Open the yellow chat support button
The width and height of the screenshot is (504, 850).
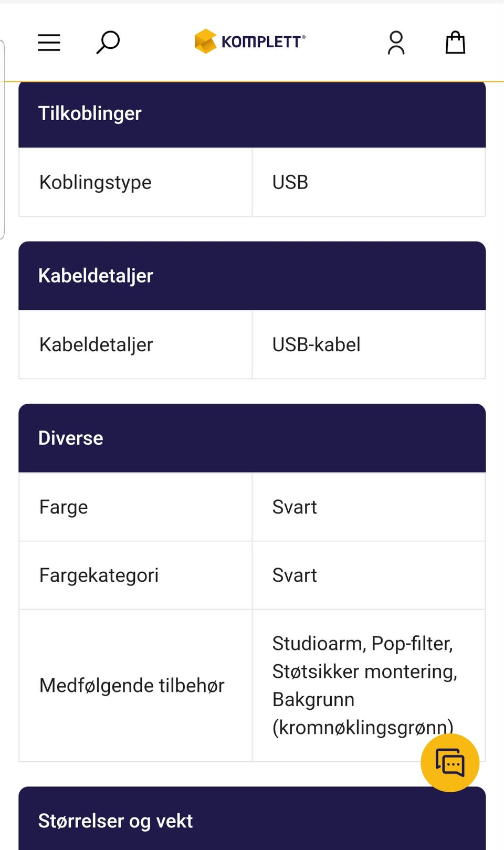pos(450,762)
